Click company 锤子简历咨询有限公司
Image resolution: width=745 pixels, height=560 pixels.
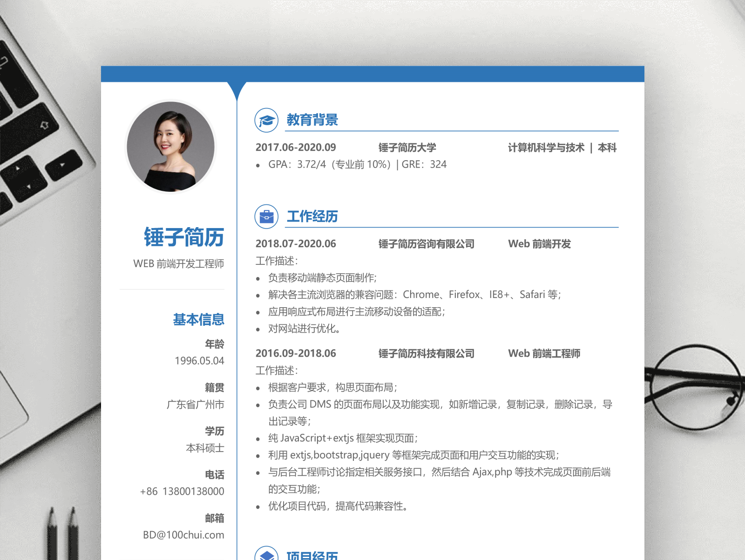[x=427, y=244]
